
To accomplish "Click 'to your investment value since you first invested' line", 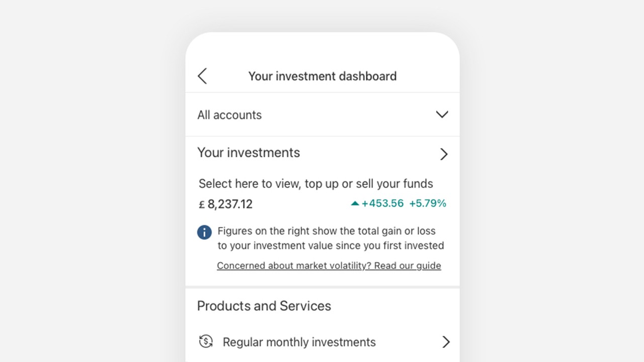I will pyautogui.click(x=331, y=245).
